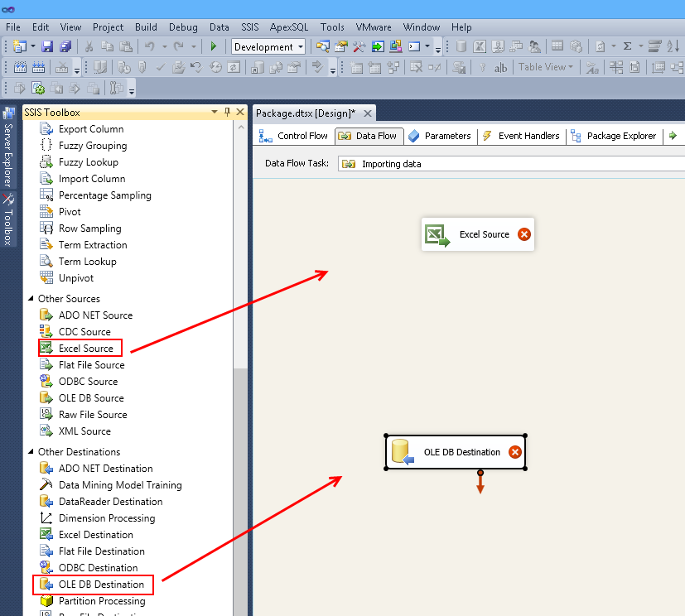Select the Pivot transformation icon
Screen dimensions: 685x616
click(x=46, y=212)
